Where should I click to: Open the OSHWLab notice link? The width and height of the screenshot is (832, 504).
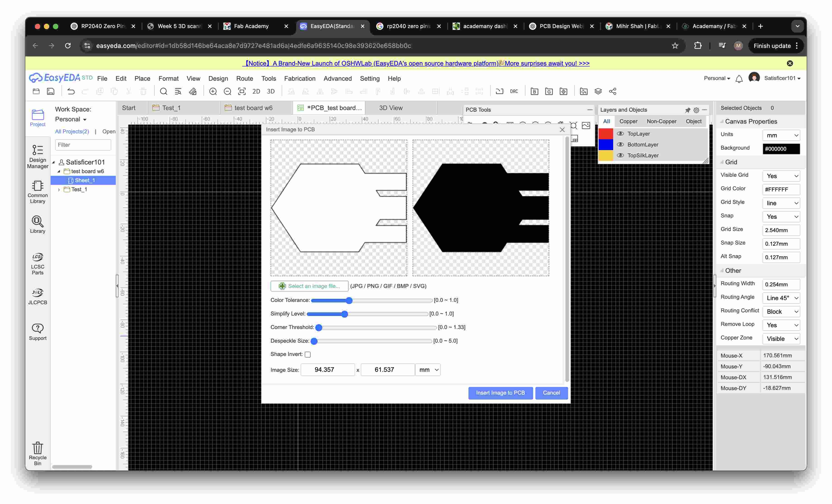[x=416, y=63]
